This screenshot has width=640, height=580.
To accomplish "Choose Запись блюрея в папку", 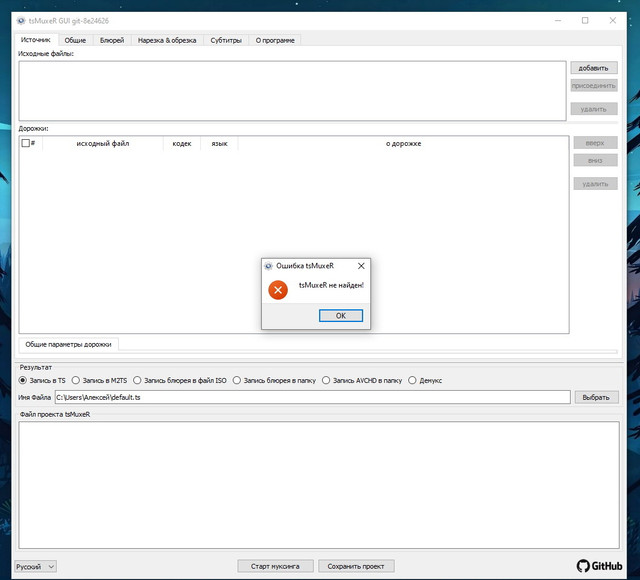I will point(274,380).
